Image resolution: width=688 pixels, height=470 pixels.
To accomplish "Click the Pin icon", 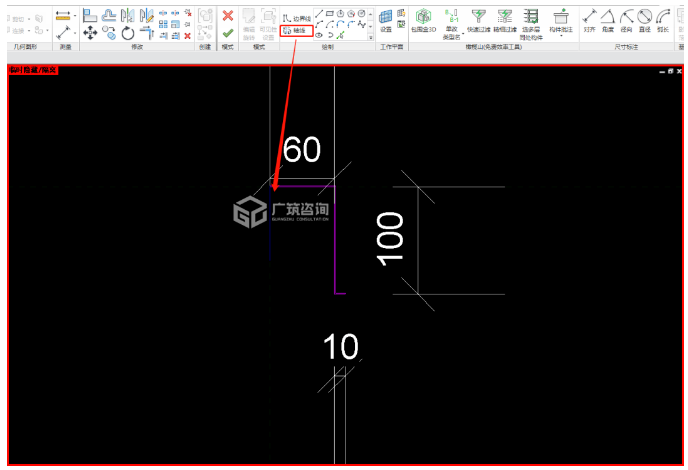I will point(187,24).
